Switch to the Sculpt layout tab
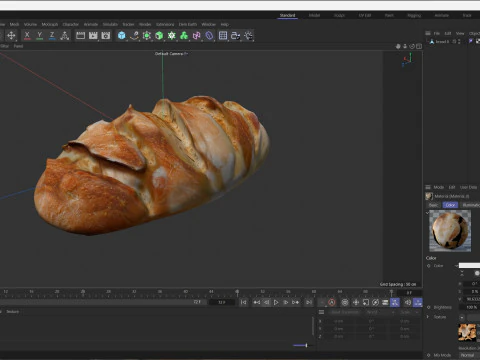 tap(339, 15)
